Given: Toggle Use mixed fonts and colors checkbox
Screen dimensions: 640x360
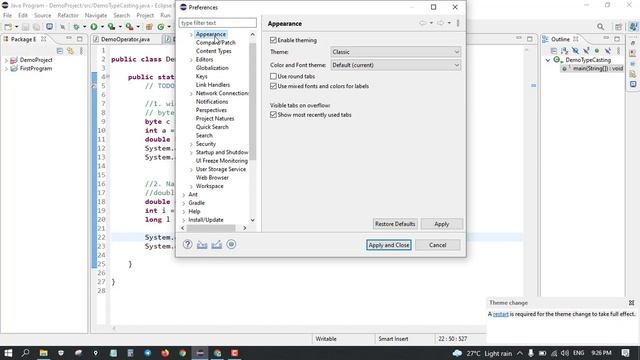Looking at the screenshot, I should point(273,86).
